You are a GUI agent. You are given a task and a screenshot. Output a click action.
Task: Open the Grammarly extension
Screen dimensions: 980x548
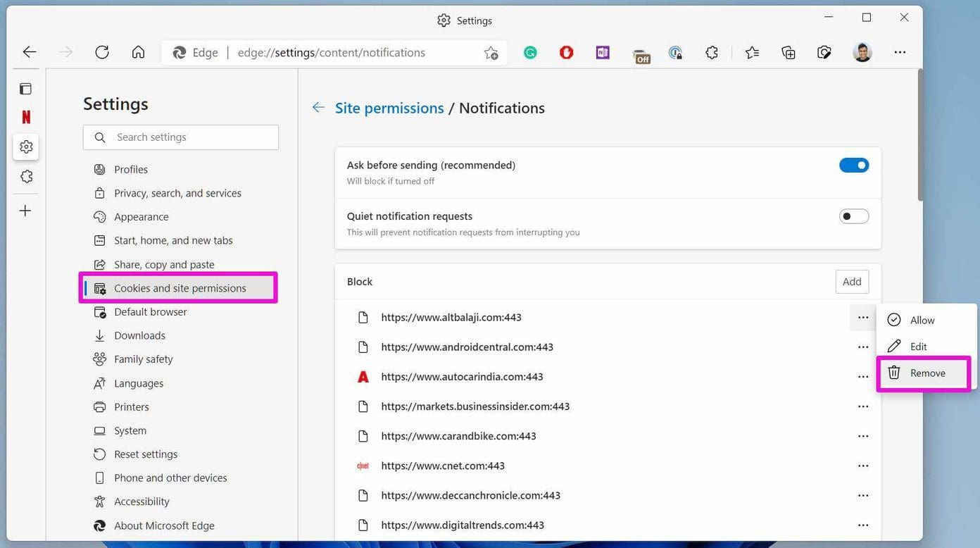click(530, 52)
